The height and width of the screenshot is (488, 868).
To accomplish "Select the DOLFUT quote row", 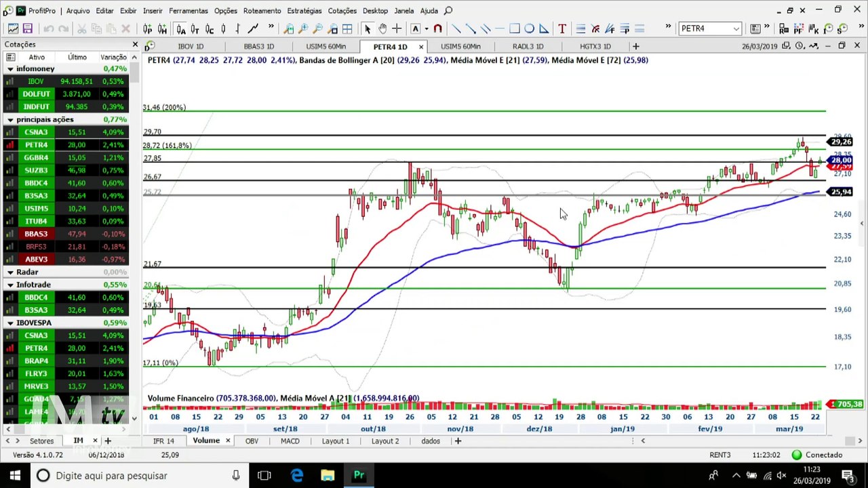I will pos(65,94).
